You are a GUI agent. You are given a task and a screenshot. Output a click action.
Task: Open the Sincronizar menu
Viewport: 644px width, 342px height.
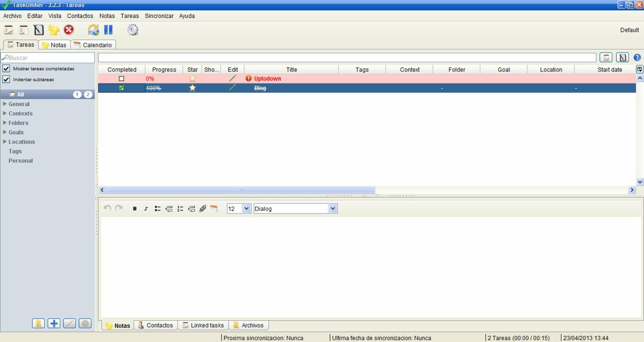159,16
